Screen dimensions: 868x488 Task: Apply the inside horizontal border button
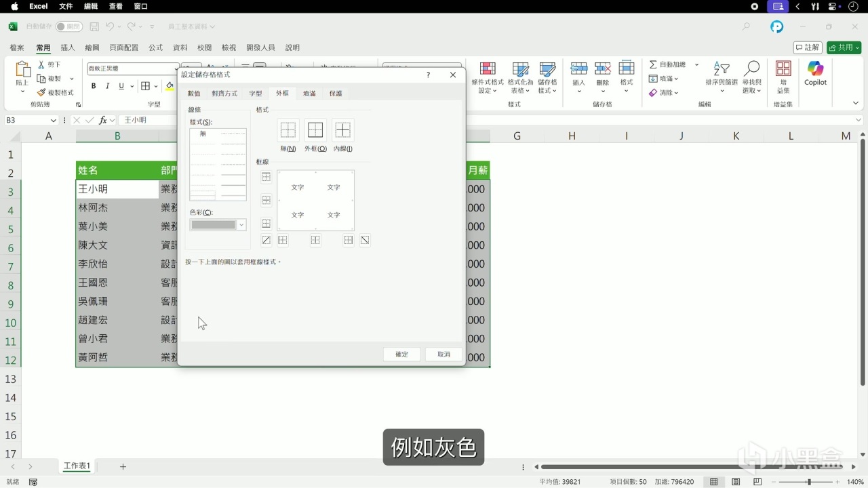(266, 201)
